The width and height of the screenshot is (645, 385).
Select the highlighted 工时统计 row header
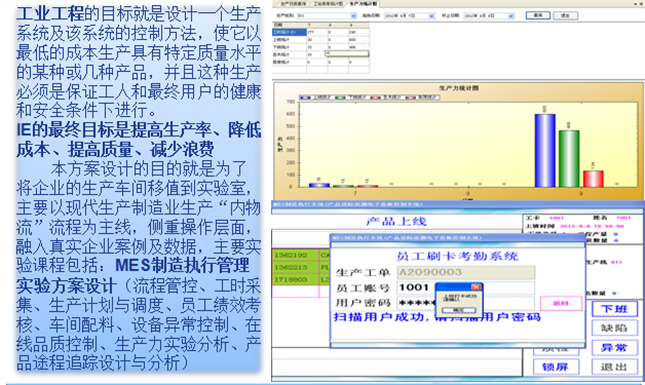tap(289, 32)
